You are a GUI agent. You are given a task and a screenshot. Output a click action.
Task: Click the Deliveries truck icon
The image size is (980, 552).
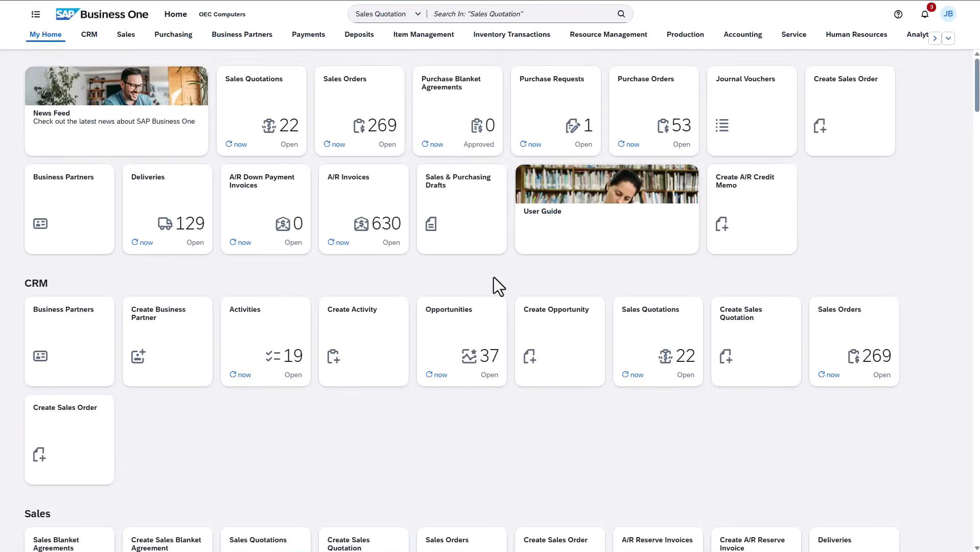[x=165, y=223]
